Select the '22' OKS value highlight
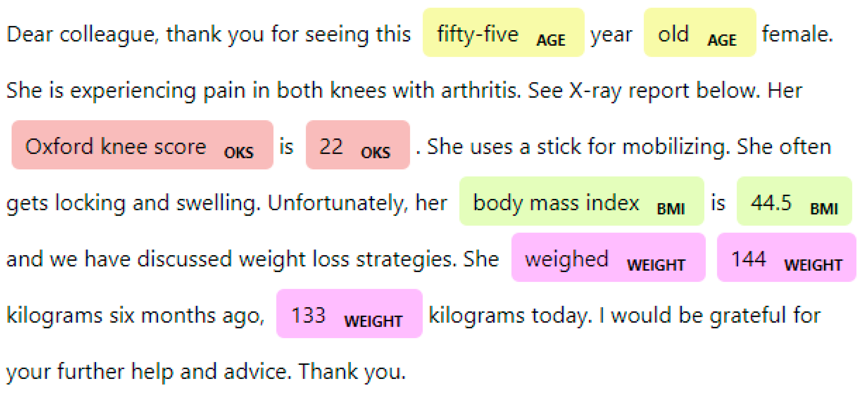The height and width of the screenshot is (394, 868). 358,145
